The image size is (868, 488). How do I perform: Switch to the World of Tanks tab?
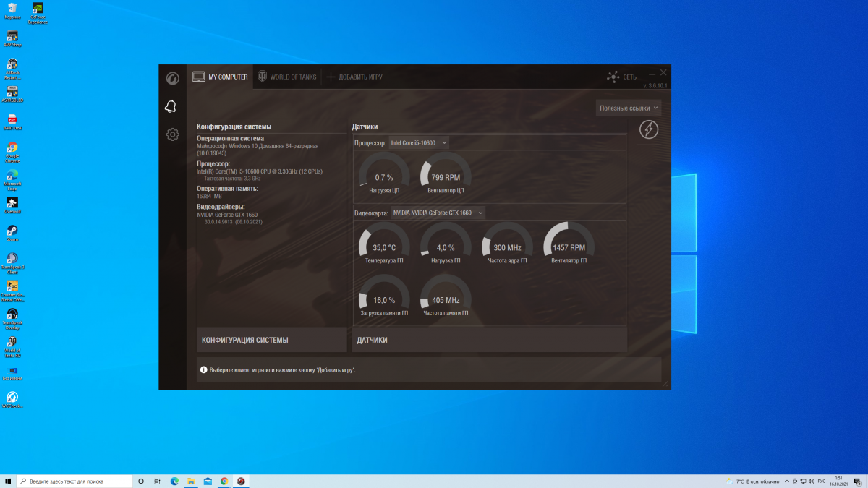[x=287, y=77]
